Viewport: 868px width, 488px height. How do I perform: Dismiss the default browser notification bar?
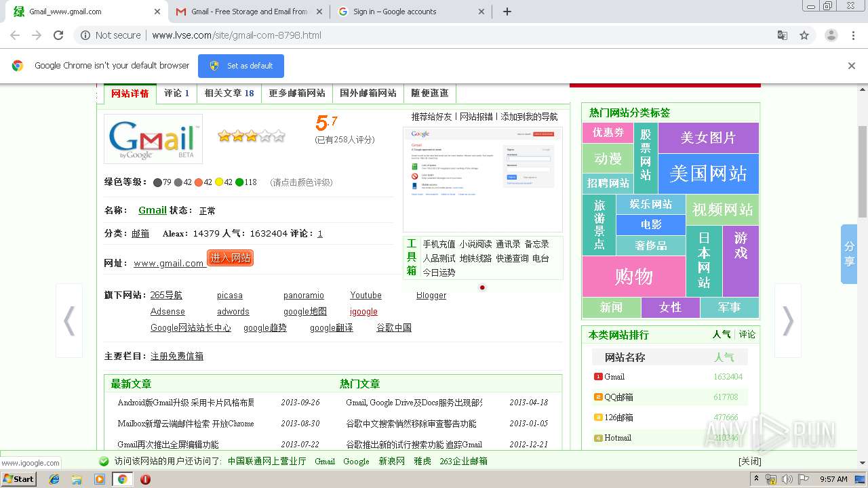coord(852,66)
